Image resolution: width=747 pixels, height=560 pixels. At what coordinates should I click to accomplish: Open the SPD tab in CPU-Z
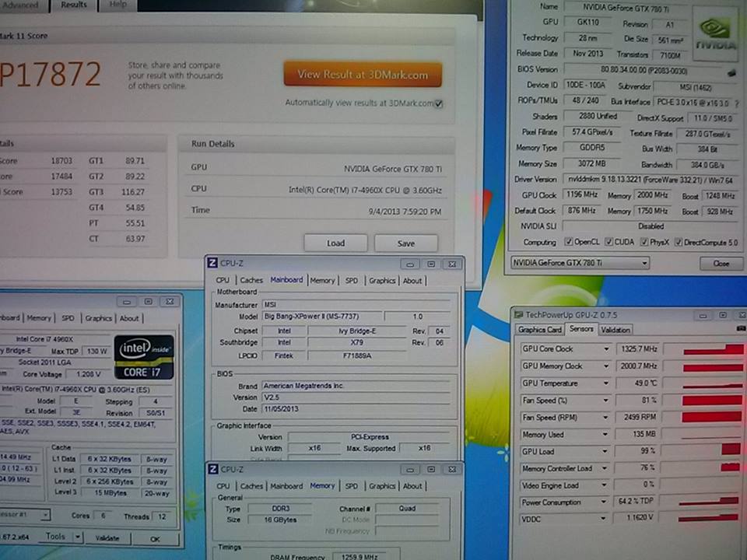click(351, 485)
